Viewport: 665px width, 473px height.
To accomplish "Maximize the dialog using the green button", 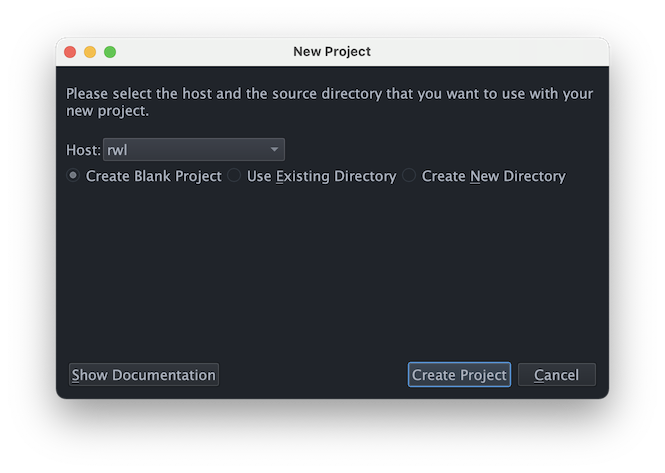I will [110, 51].
